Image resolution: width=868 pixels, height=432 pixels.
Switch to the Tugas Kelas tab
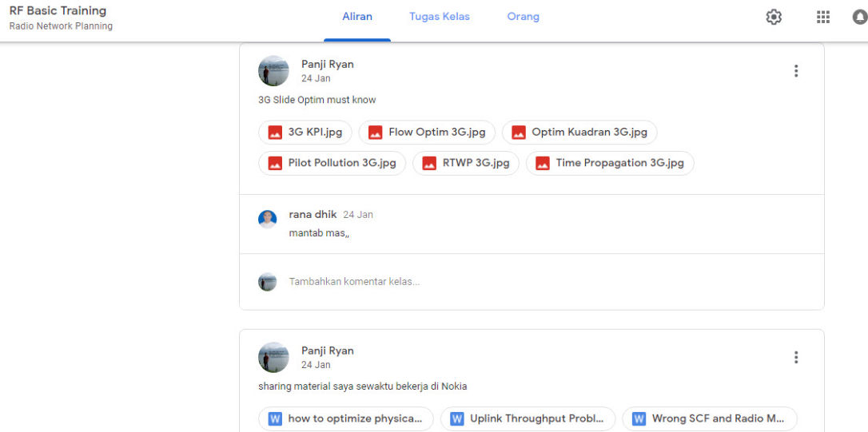439,17
